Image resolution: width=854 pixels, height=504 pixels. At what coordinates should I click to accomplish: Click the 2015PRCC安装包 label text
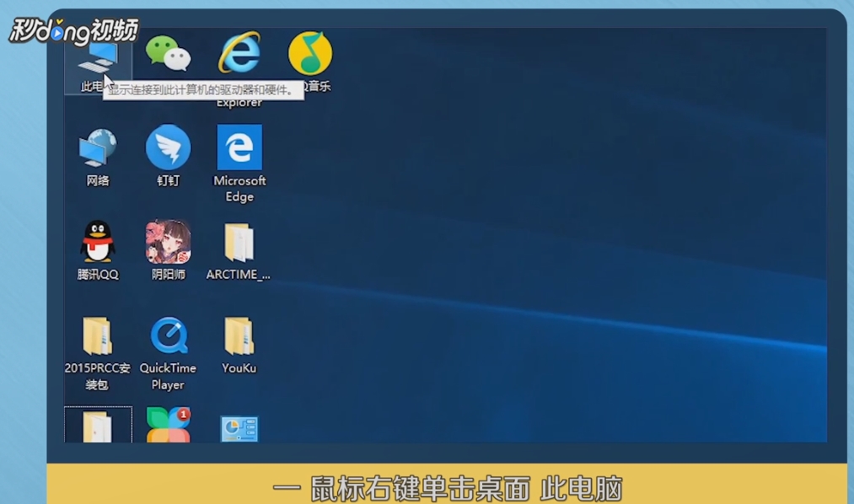pos(98,376)
